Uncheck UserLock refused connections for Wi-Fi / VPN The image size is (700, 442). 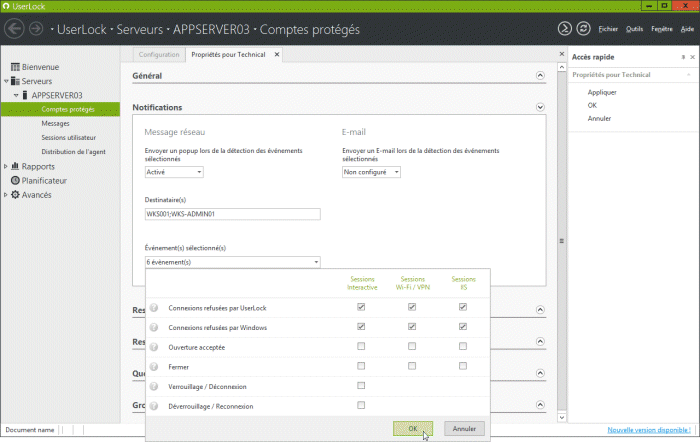(412, 307)
